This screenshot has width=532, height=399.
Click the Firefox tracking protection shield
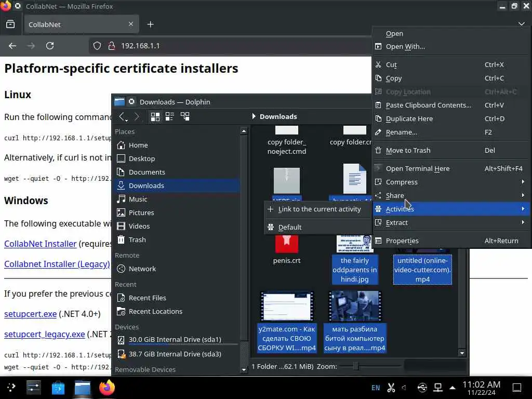pyautogui.click(x=97, y=46)
